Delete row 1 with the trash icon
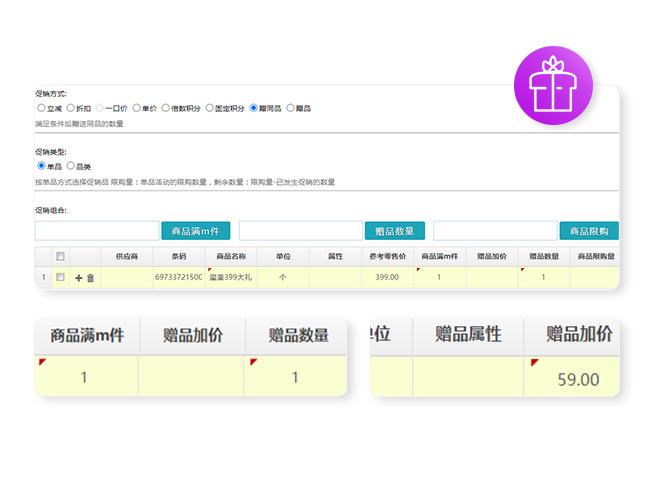This screenshot has width=650, height=488. pos(90,277)
